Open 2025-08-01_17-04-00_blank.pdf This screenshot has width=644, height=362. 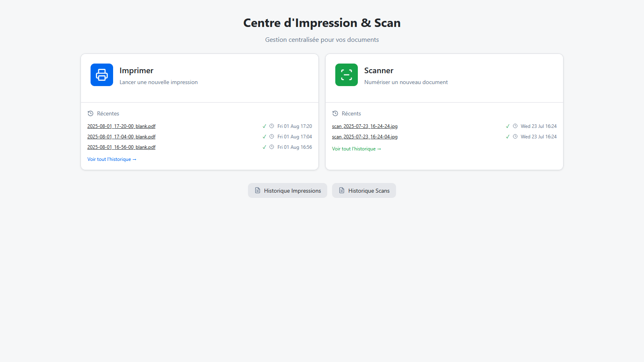(x=121, y=137)
